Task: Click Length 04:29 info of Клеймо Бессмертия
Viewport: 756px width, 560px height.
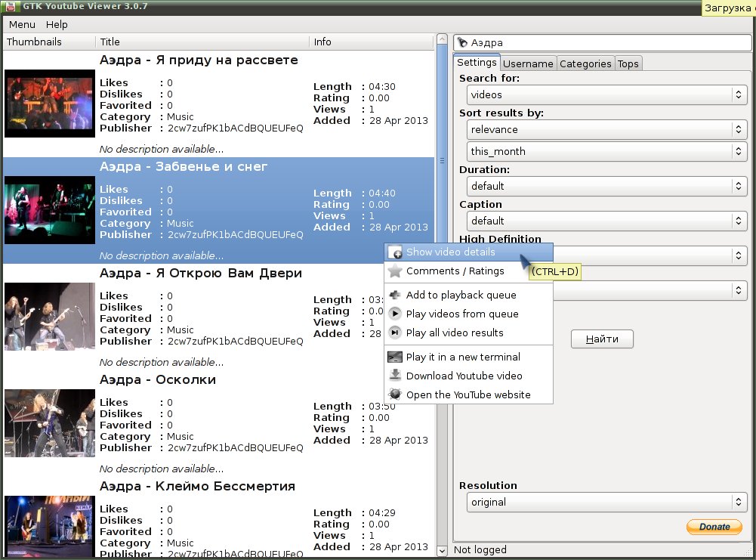Action: point(354,512)
